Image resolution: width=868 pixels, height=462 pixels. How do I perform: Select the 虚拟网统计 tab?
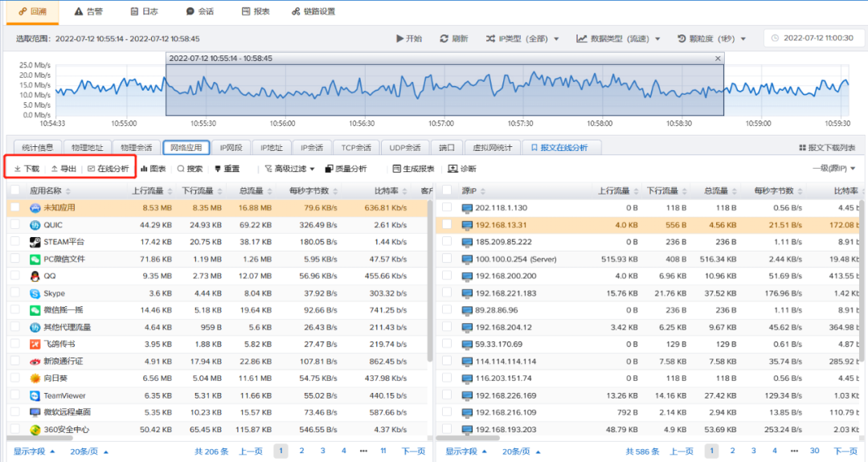point(492,148)
